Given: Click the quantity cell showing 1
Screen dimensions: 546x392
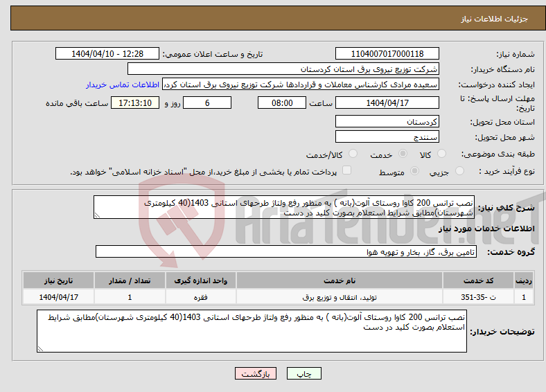Looking at the screenshot, I should pos(130,297).
